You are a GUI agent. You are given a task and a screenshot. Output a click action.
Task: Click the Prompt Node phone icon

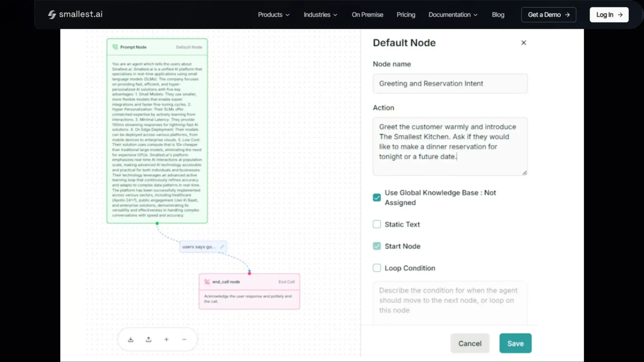tap(115, 47)
